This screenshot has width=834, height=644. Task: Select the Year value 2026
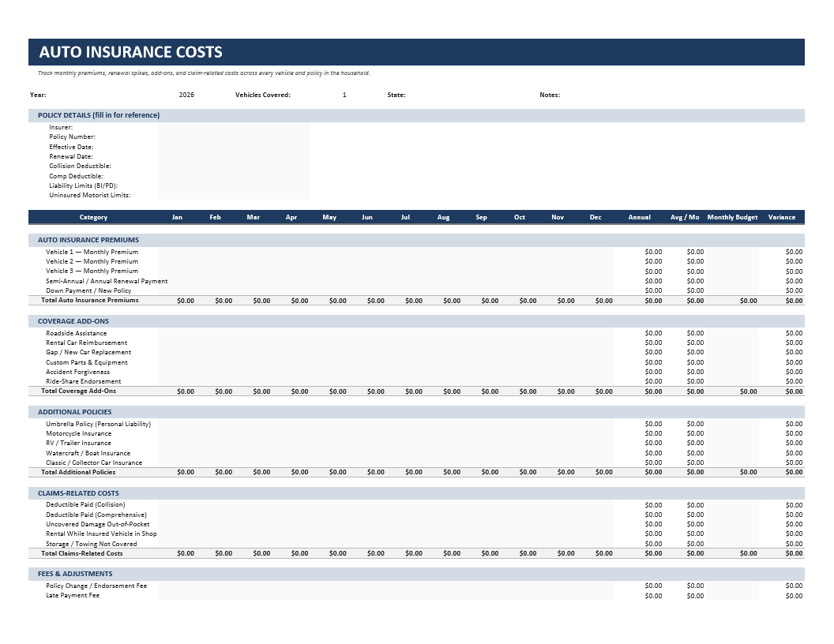point(186,95)
